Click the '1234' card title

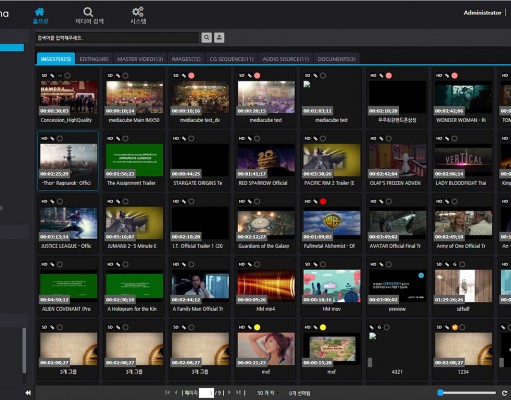tap(463, 372)
